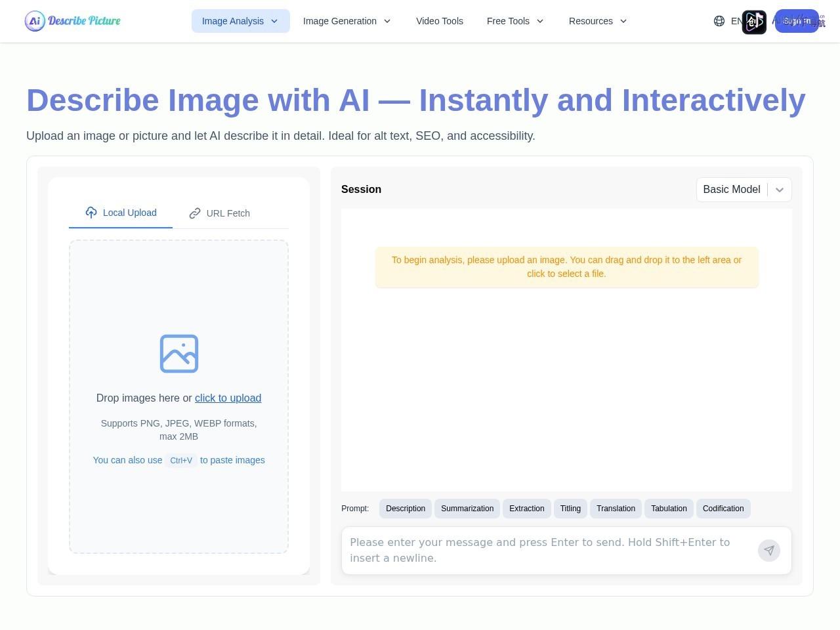Open the Free Tools menu

pos(516,21)
